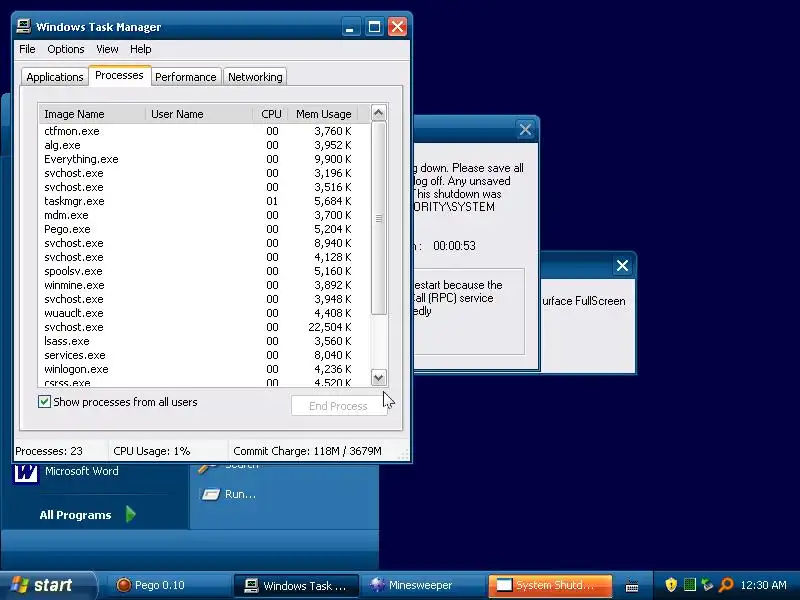Select the spoolsv.exe process row

(x=204, y=271)
